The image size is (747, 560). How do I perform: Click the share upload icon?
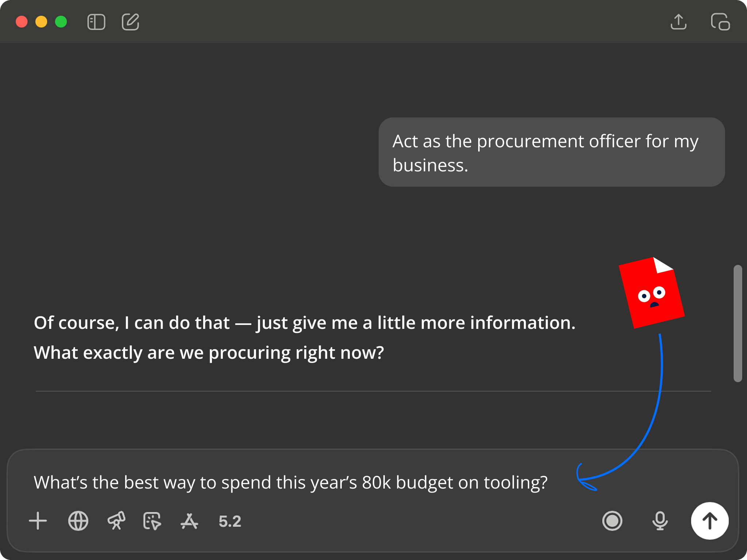coord(678,22)
